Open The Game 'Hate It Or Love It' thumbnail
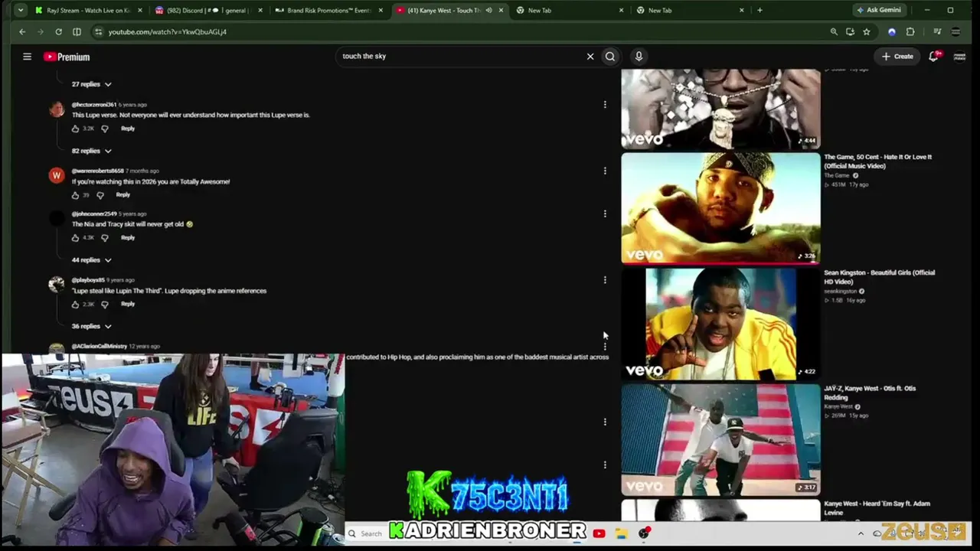 tap(720, 208)
